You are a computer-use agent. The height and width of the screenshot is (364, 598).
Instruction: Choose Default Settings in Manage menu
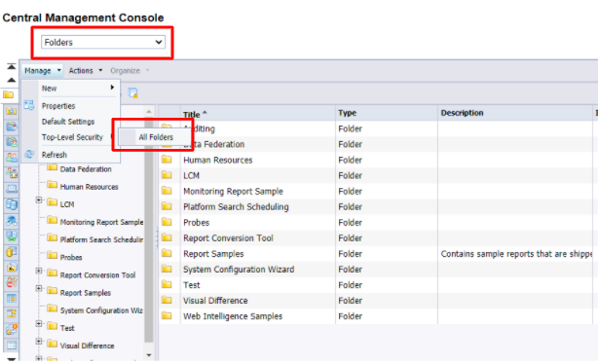[68, 122]
